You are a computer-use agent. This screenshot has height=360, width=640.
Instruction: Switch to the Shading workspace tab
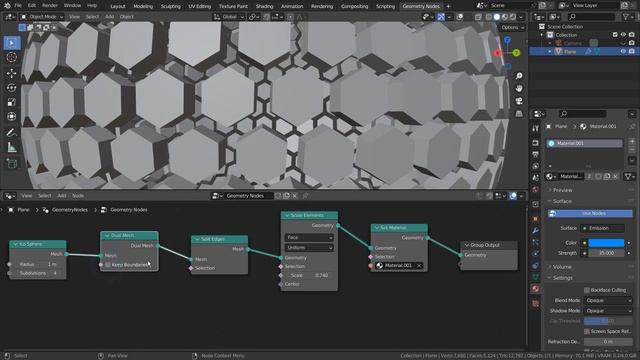coord(264,6)
